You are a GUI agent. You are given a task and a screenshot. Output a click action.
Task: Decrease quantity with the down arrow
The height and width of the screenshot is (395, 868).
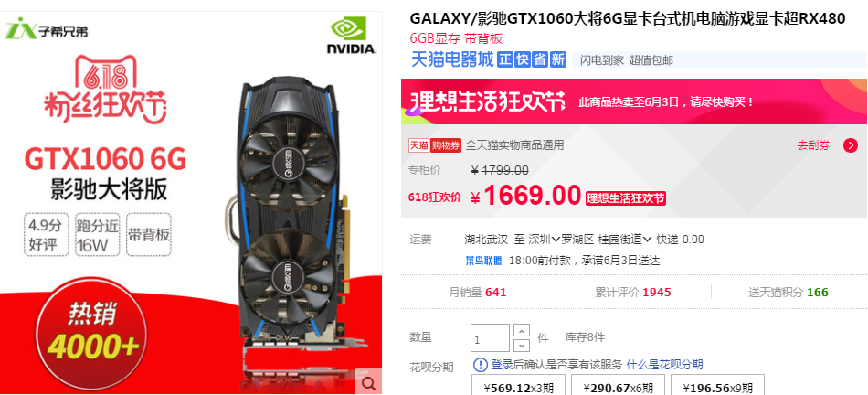[522, 345]
